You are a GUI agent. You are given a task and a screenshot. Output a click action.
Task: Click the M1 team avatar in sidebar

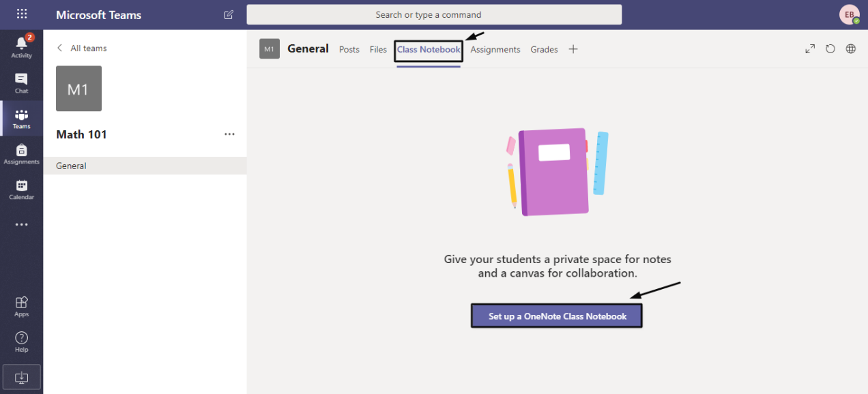pos(78,89)
